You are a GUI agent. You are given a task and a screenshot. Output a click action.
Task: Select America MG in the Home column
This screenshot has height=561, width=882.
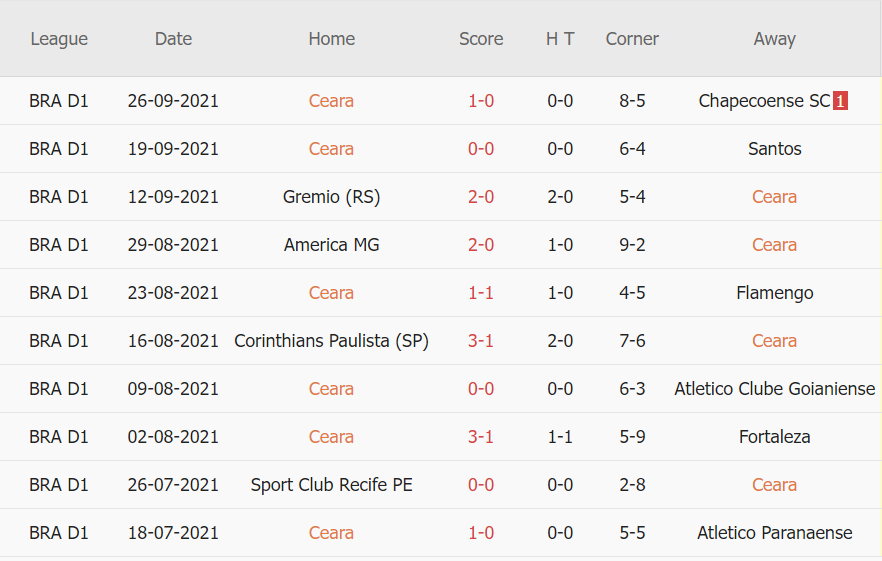point(331,245)
